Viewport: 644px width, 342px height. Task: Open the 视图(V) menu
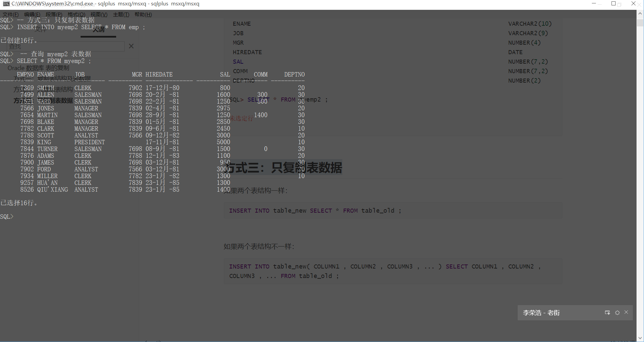[x=98, y=14]
